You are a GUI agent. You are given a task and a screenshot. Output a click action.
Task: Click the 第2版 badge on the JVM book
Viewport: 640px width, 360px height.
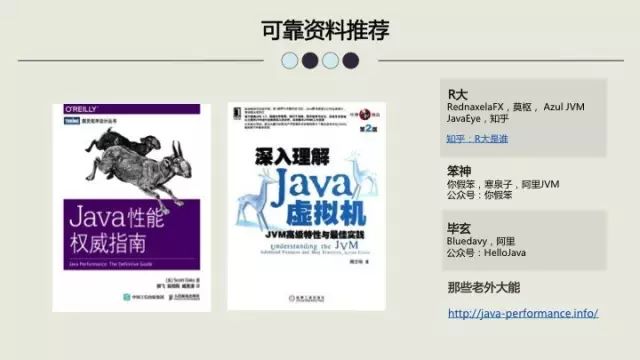click(x=368, y=129)
